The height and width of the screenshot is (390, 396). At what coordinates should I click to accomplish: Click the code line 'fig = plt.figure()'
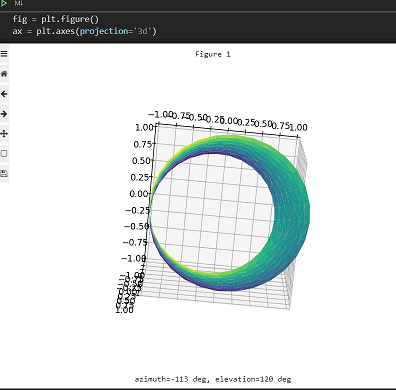pyautogui.click(x=56, y=19)
